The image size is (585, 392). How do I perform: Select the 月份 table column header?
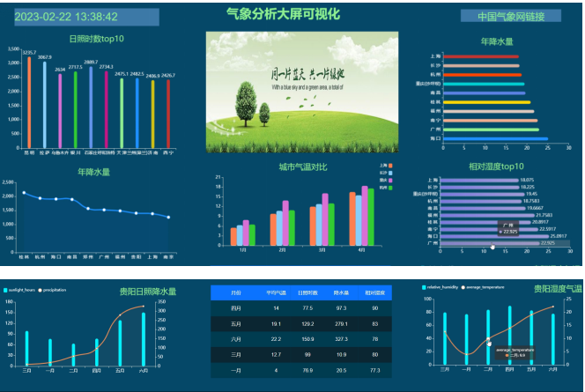236,292
